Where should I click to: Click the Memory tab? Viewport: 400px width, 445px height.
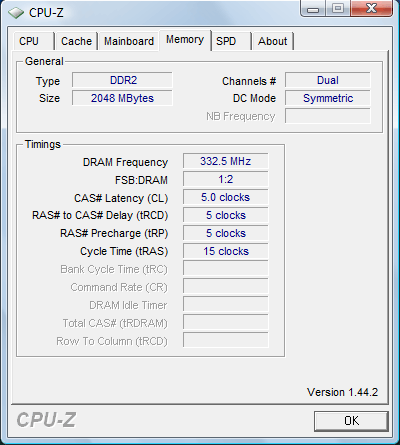[x=185, y=40]
